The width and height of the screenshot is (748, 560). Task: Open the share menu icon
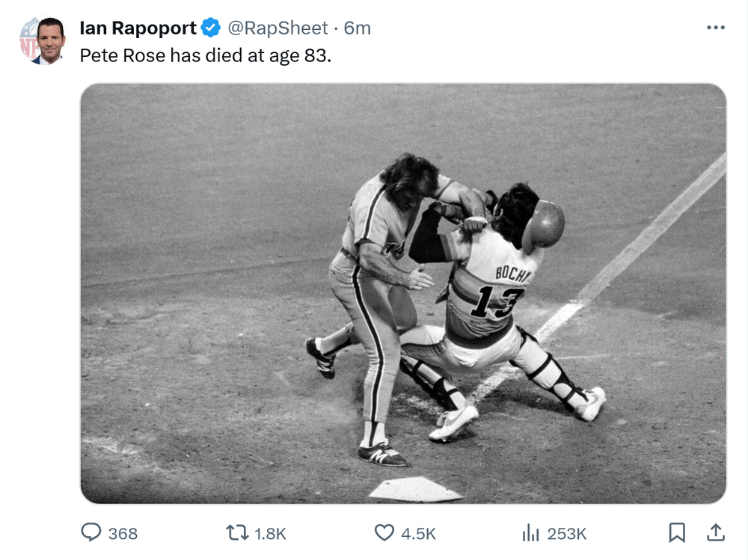coord(716,532)
